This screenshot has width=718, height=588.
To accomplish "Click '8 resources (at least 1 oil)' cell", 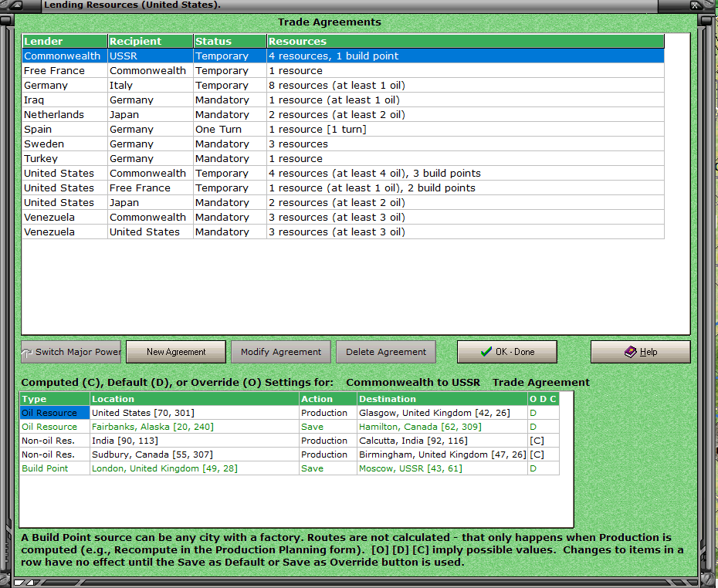I will pyautogui.click(x=466, y=85).
